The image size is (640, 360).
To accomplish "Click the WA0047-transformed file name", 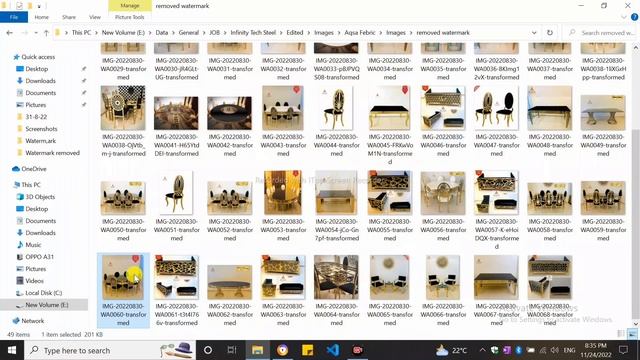I will [x=496, y=145].
